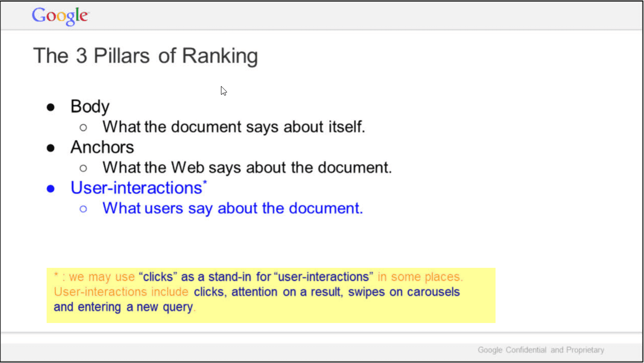Click the footnote line starting "User-interactions include"
This screenshot has width=644, height=363.
tap(256, 292)
